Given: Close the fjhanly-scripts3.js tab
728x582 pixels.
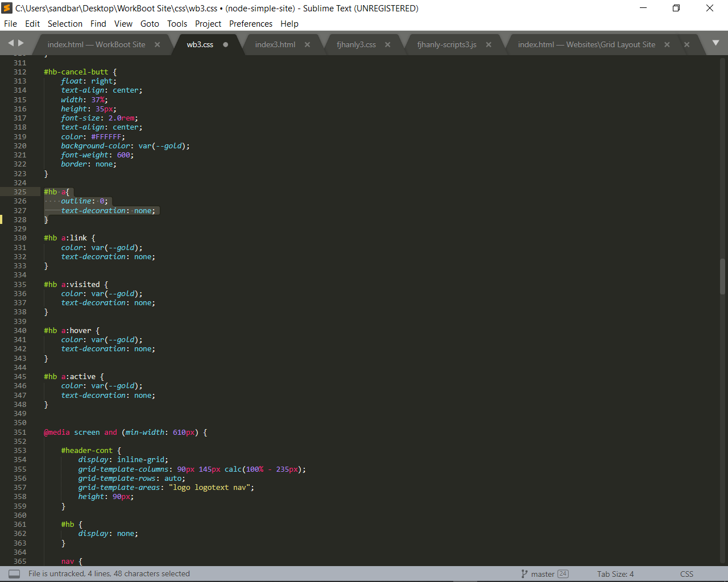Looking at the screenshot, I should [489, 45].
